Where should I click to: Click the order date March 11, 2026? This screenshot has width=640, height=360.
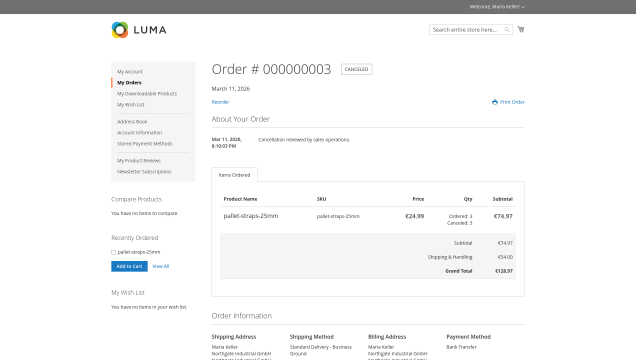point(231,89)
